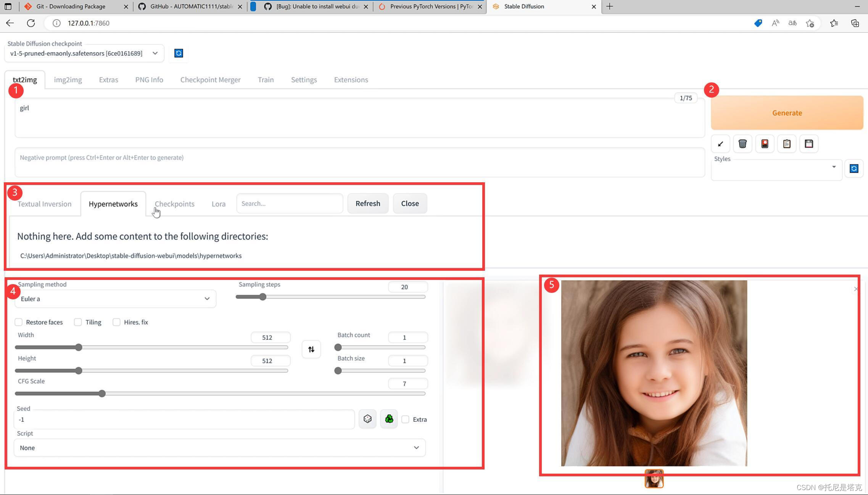This screenshot has height=495, width=868.
Task: Enable the Hires. fix checkbox
Action: 117,322
